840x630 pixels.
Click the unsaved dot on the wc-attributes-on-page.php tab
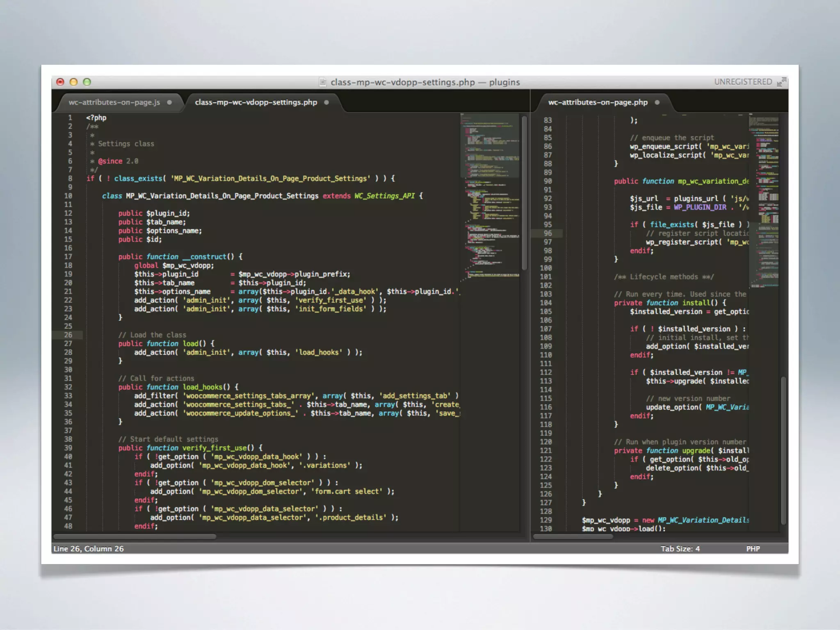[x=657, y=103]
